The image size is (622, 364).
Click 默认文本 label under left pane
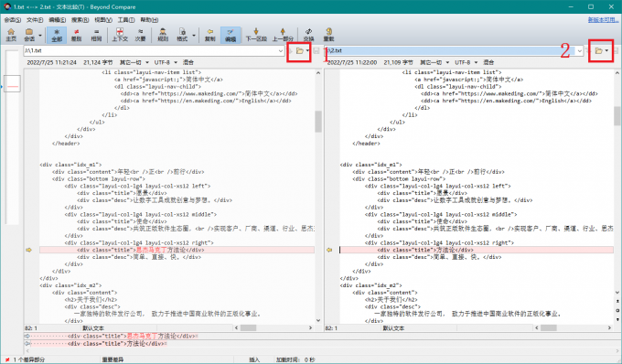(93, 328)
